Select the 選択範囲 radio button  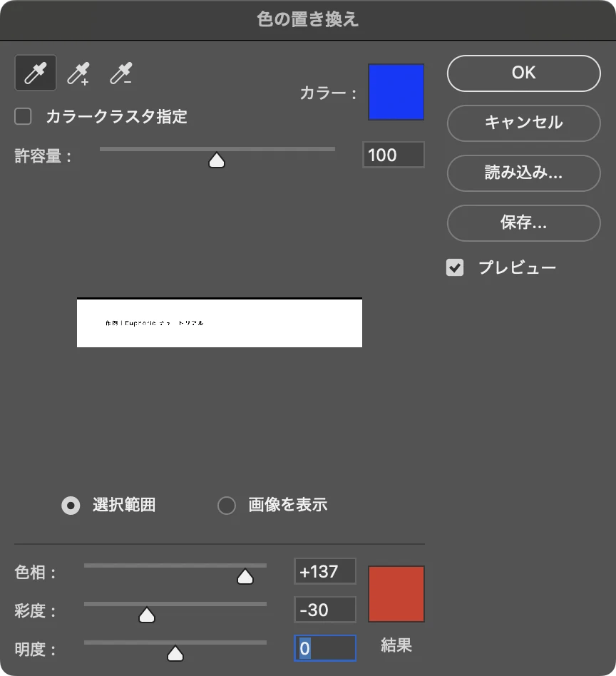71,506
